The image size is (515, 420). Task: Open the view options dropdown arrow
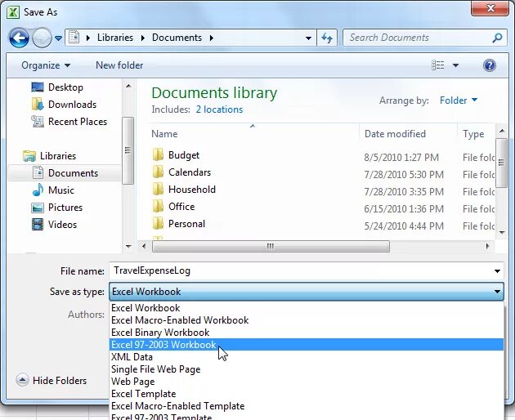[455, 65]
